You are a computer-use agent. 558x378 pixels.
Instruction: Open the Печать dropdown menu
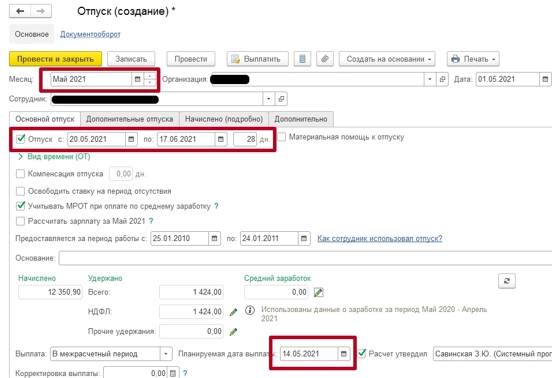point(473,59)
